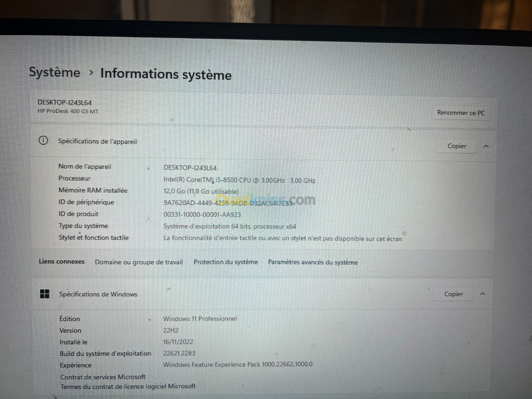Click the Liens connexes label
Viewport: 532px width, 399px height.
62,261
